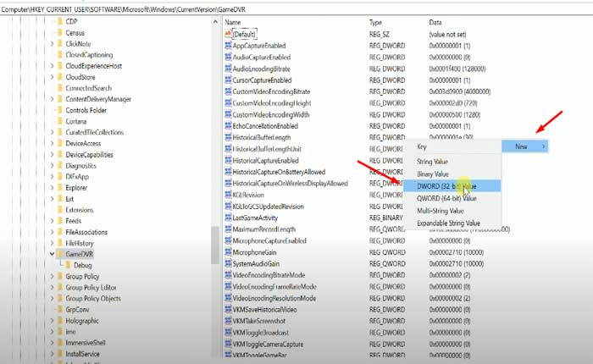
Task: Collapse the GameDVR tree node
Action: pos(53,254)
